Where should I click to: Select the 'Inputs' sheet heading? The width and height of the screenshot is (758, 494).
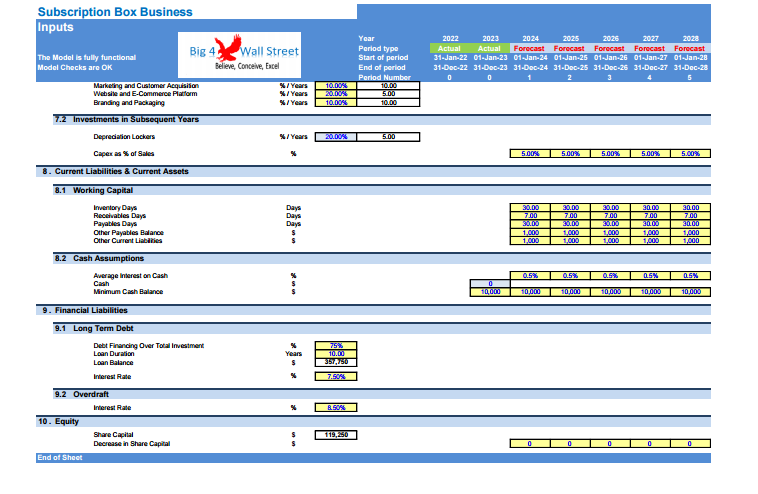[x=56, y=27]
